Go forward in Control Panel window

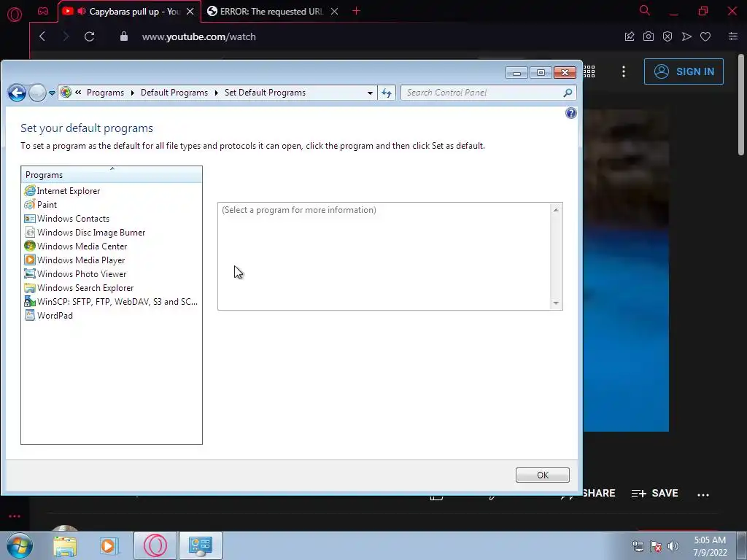[37, 93]
